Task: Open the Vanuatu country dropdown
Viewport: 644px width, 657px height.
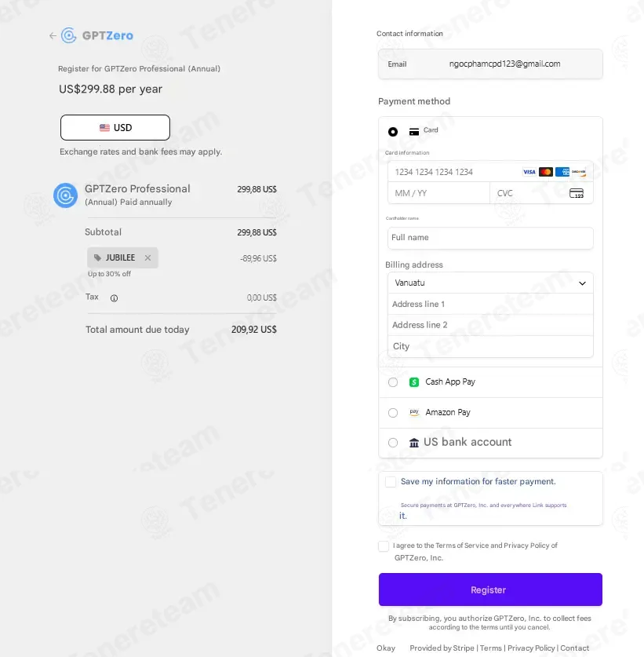Action: 490,283
